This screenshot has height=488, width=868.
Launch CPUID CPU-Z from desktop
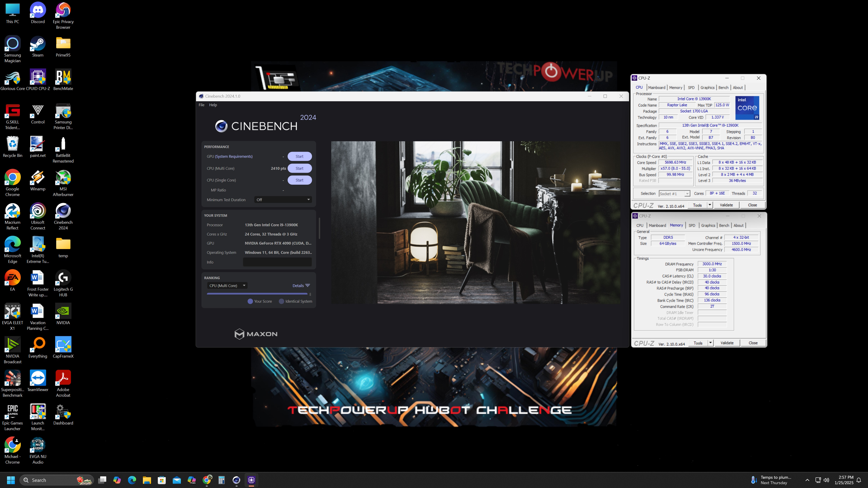(x=38, y=80)
